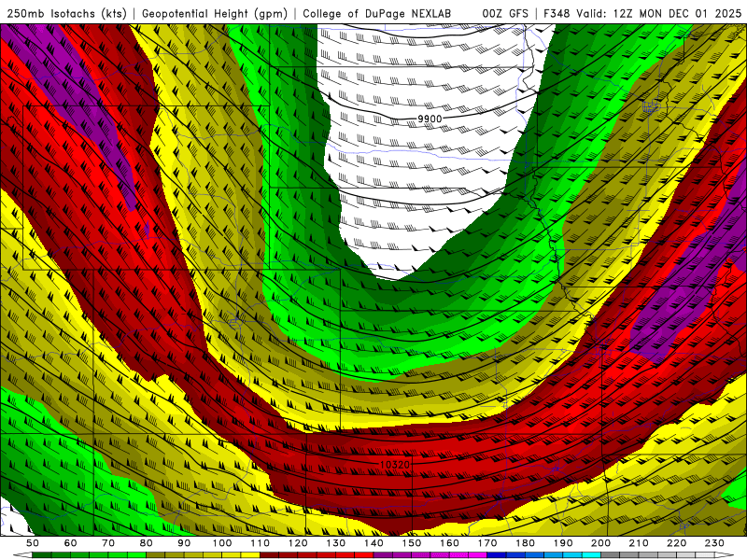Viewport: 747px width, 560px height.
Task: Click the 190 value on the color scale
Action: click(563, 543)
